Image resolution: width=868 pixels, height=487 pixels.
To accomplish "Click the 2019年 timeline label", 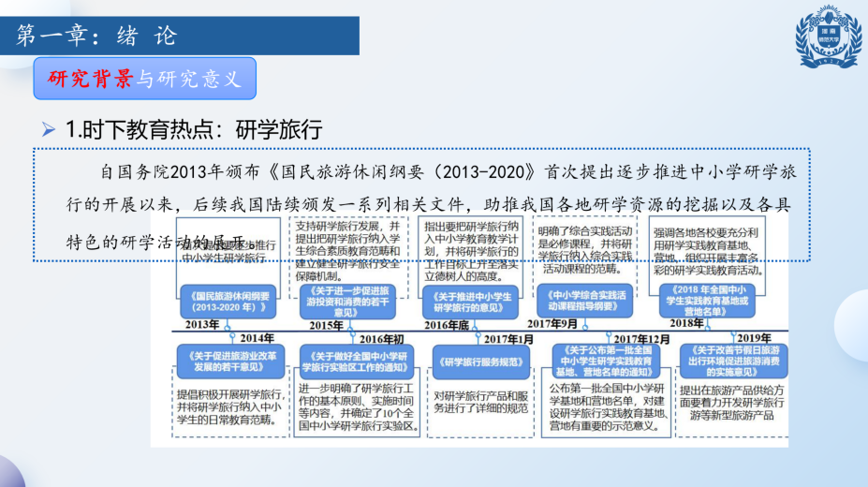I will [754, 338].
